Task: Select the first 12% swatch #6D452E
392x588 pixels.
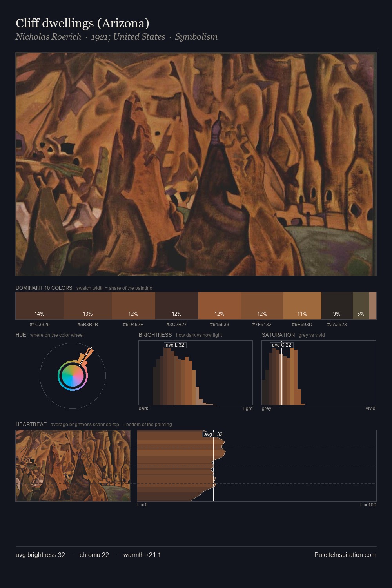Action: click(x=133, y=306)
